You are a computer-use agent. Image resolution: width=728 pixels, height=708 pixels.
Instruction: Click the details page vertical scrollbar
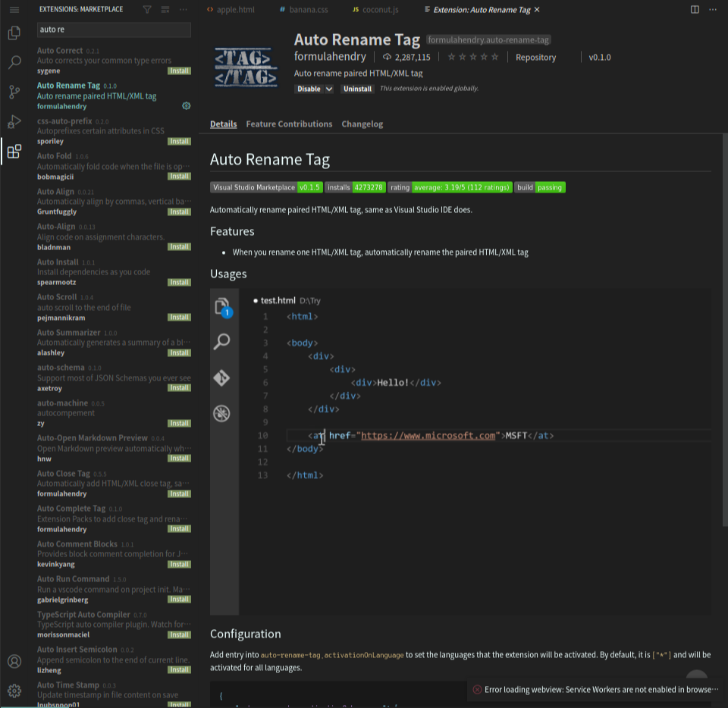725,330
